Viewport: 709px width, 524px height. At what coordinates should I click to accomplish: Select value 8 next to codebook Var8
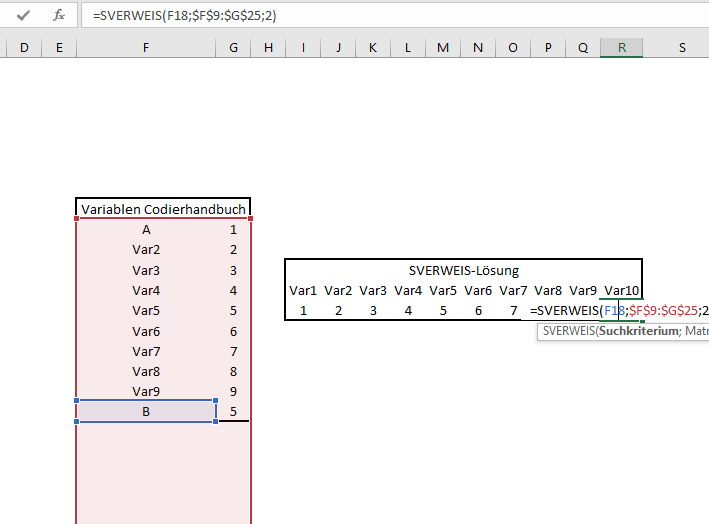click(x=233, y=372)
